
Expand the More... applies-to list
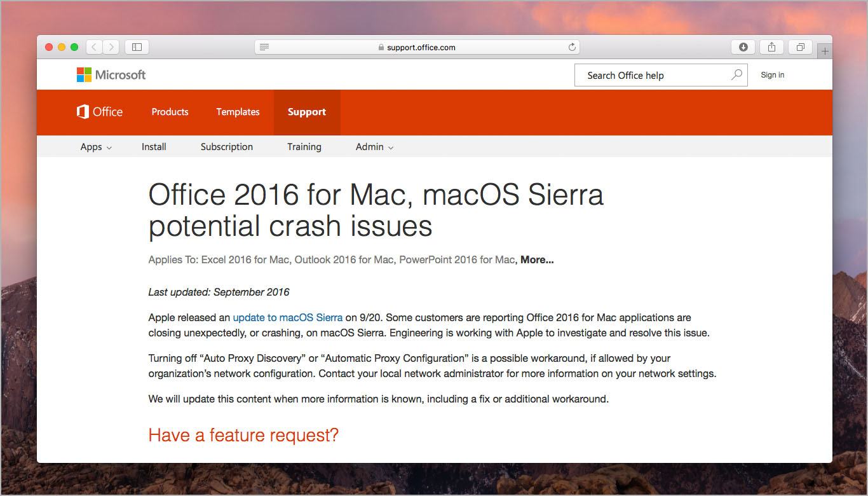[x=537, y=259]
